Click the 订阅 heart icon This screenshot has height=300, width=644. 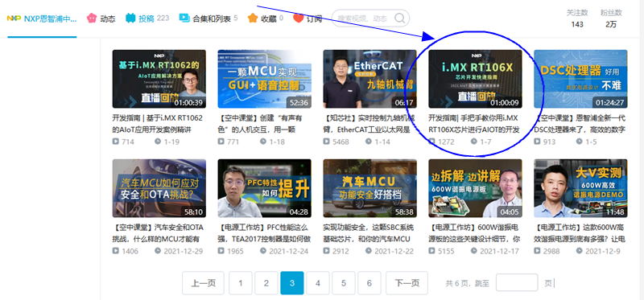[x=299, y=18]
